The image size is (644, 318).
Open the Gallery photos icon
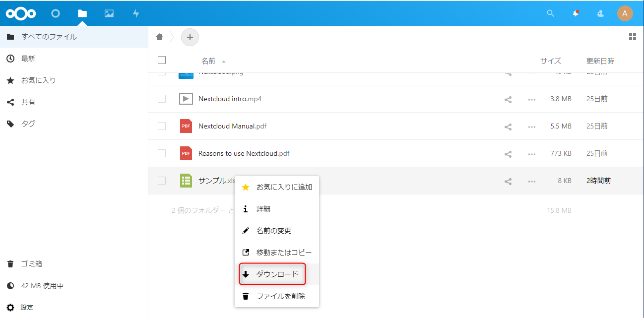109,13
